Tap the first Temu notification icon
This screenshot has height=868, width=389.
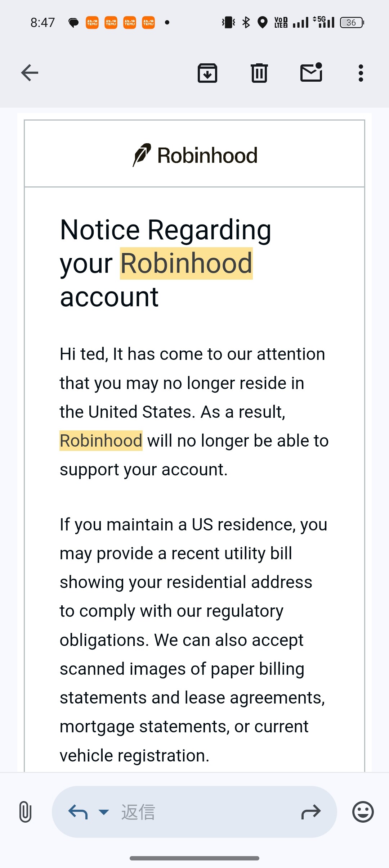coord(92,23)
